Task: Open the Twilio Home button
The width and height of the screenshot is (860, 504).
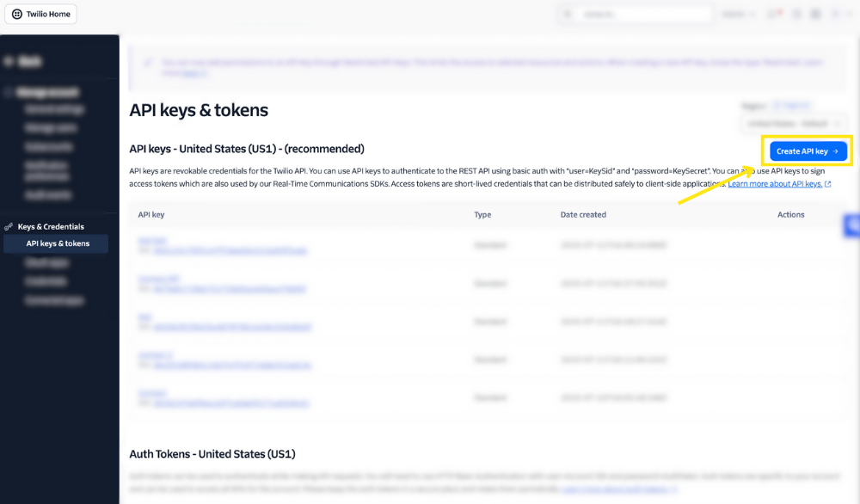Action: (x=41, y=15)
